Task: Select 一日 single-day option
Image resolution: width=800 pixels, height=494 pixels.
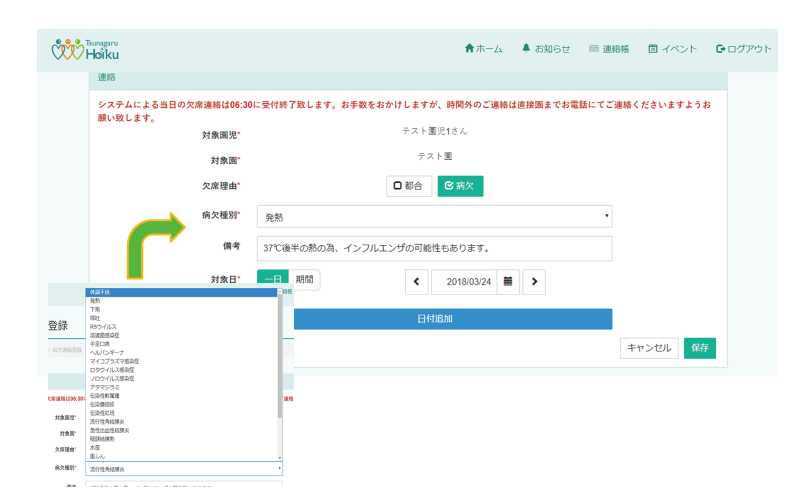Action: click(x=272, y=280)
